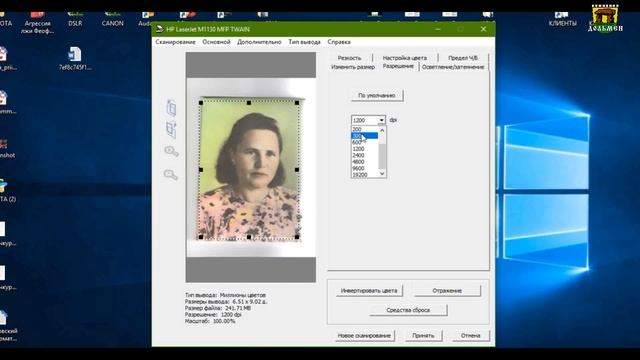Image resolution: width=640 pixels, height=360 pixels.
Task: Choose 9600 in the dpi list
Action: point(365,168)
